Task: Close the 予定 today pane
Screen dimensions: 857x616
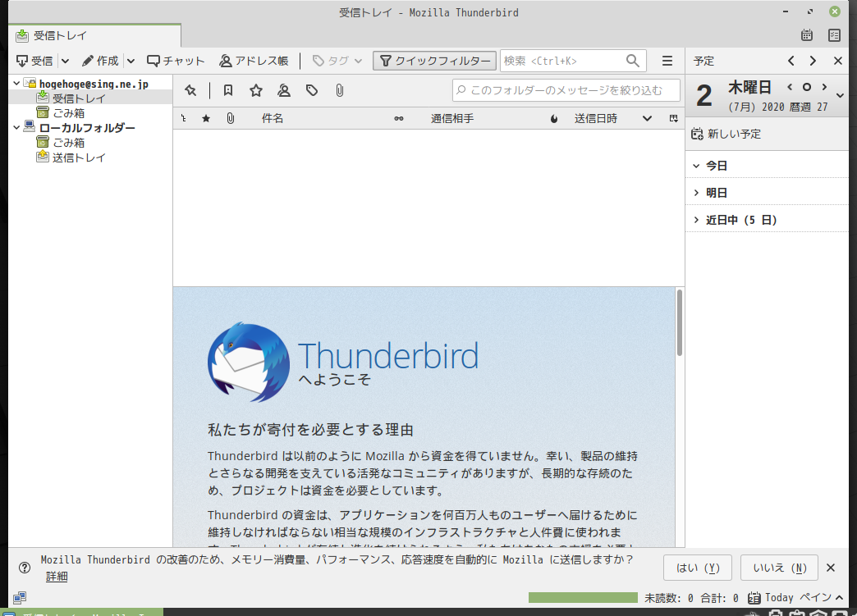Action: point(838,61)
